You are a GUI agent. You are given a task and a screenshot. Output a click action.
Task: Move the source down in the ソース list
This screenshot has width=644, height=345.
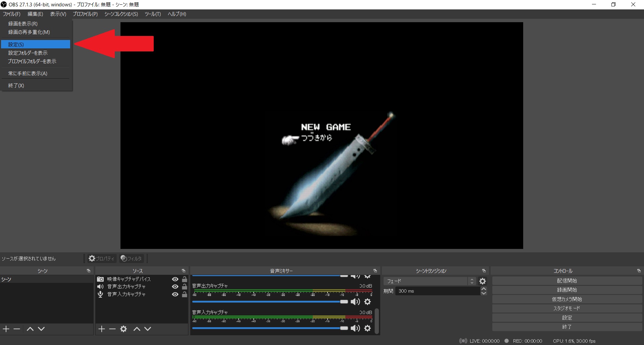pyautogui.click(x=148, y=329)
